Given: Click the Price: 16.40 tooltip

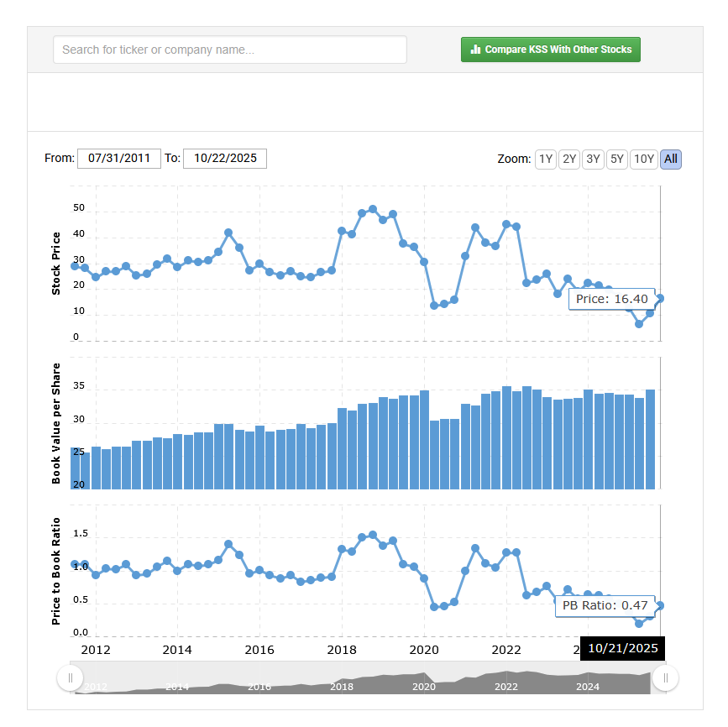Looking at the screenshot, I should click(611, 299).
